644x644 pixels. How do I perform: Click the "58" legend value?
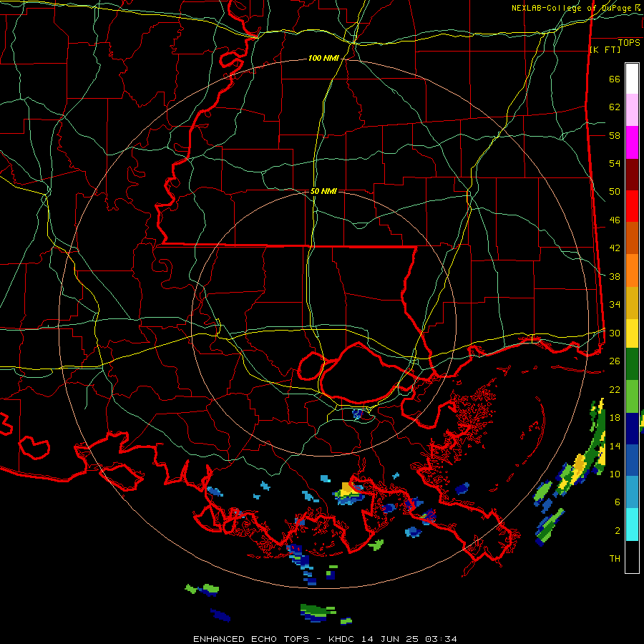tap(615, 135)
